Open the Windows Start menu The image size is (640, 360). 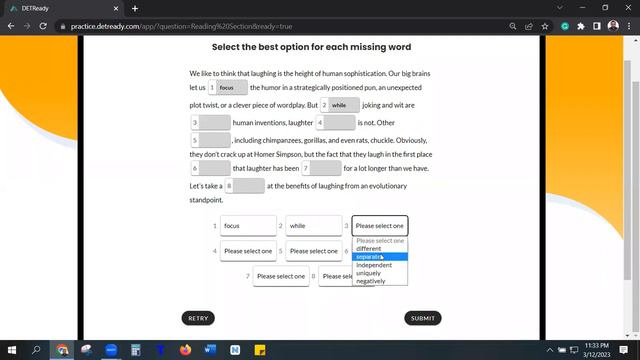[x=12, y=350]
